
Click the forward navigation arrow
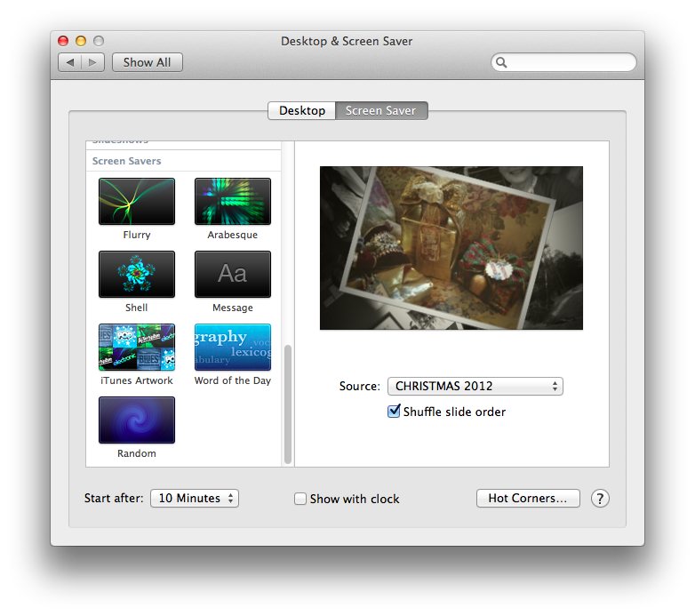(x=92, y=62)
